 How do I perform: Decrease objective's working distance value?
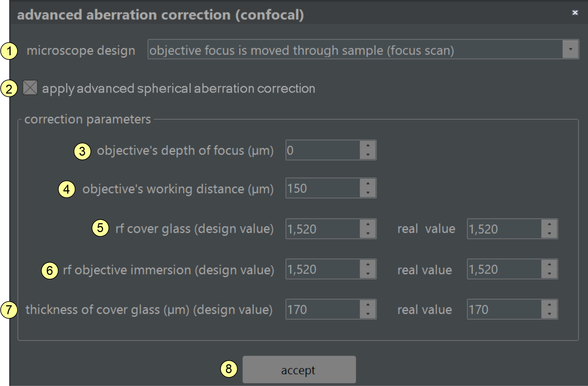pos(368,193)
